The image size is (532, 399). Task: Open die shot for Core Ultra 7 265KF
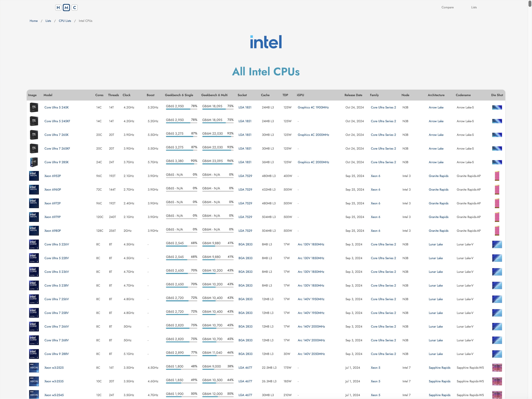(x=497, y=149)
